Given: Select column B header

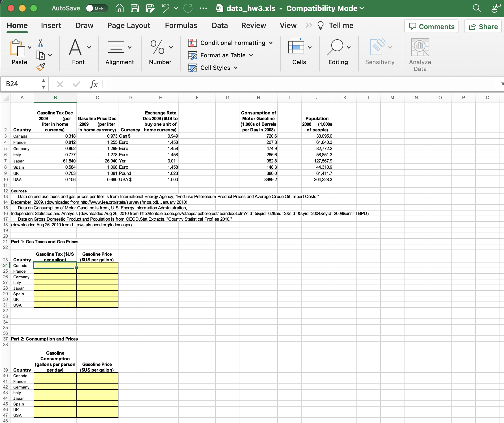Looking at the screenshot, I should click(55, 98).
